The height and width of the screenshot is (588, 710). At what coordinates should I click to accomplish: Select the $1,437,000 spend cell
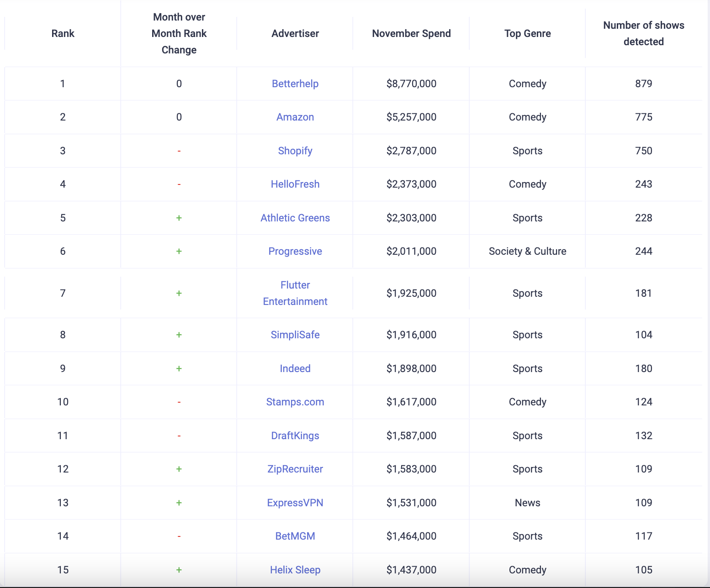411,570
